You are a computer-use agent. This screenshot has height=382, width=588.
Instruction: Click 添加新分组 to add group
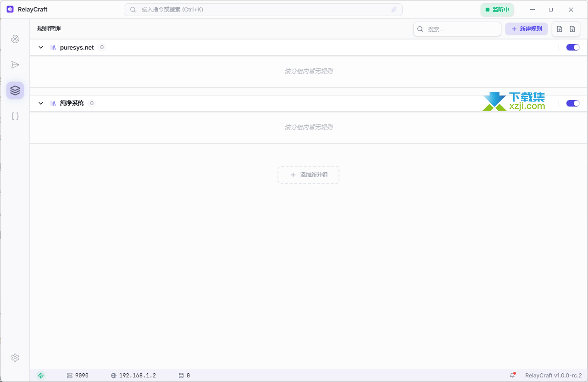tap(308, 175)
